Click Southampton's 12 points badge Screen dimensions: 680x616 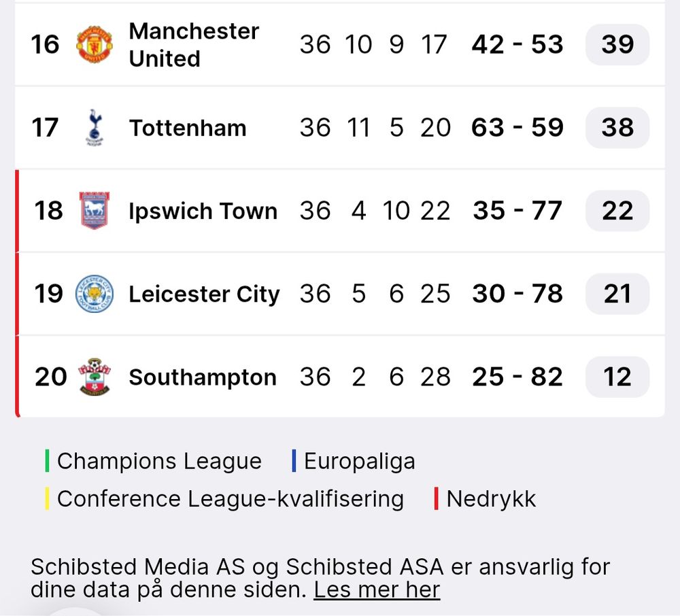(x=617, y=377)
